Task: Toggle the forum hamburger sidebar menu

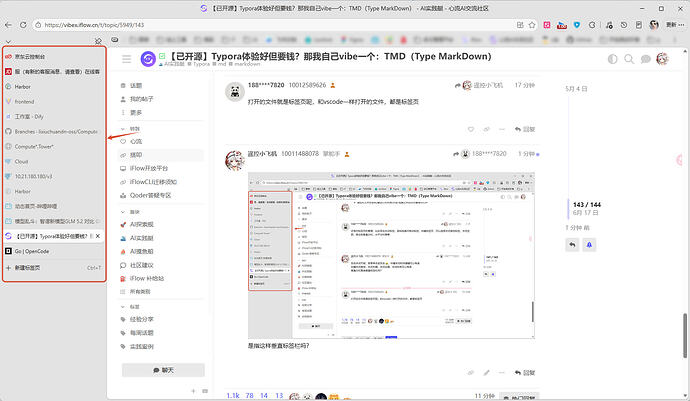Action: [126, 59]
